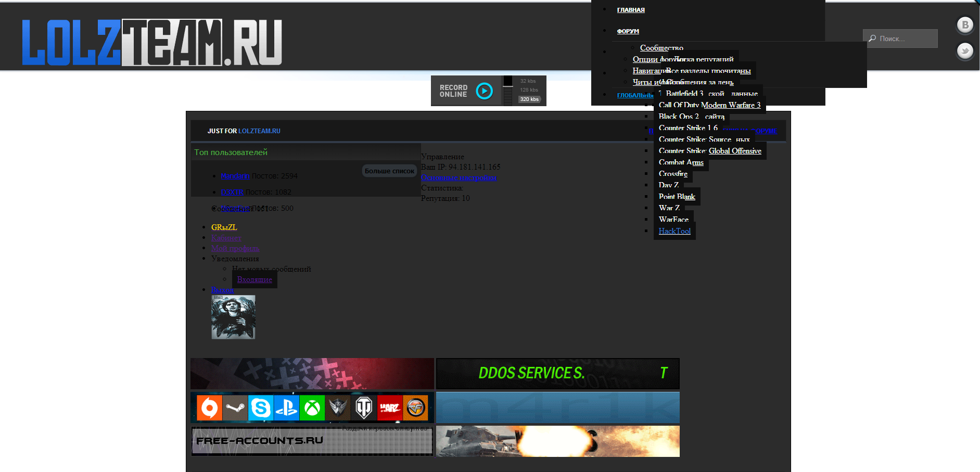Click the Origin icon in banner
Screen dimensions: 980x472
(210, 408)
